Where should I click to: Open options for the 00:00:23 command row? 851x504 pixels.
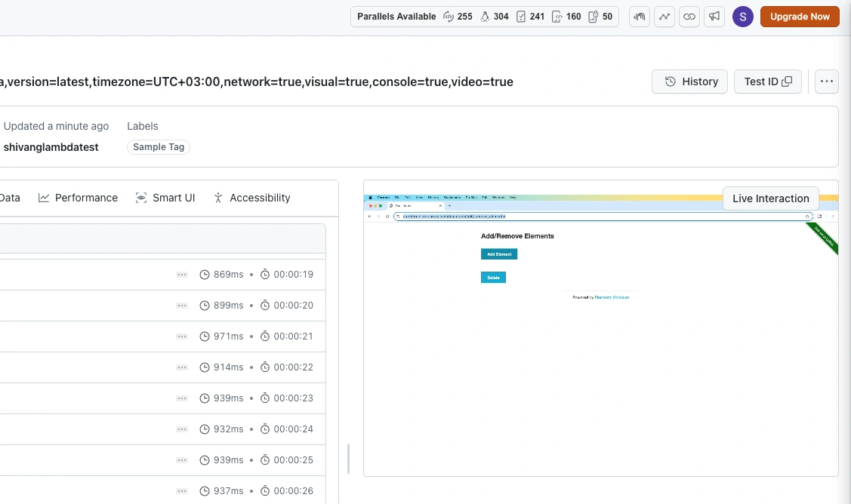click(x=182, y=398)
